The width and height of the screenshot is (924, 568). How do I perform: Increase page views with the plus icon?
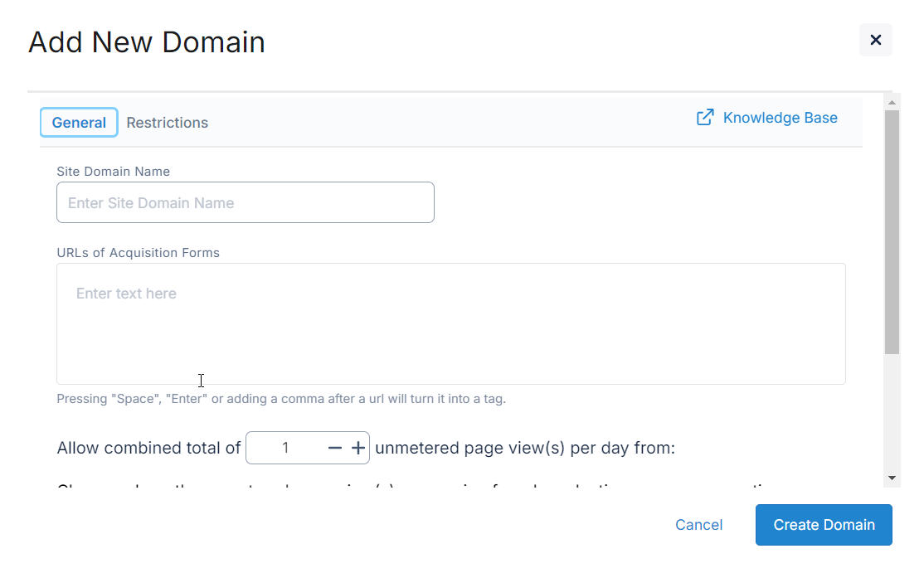tap(358, 448)
